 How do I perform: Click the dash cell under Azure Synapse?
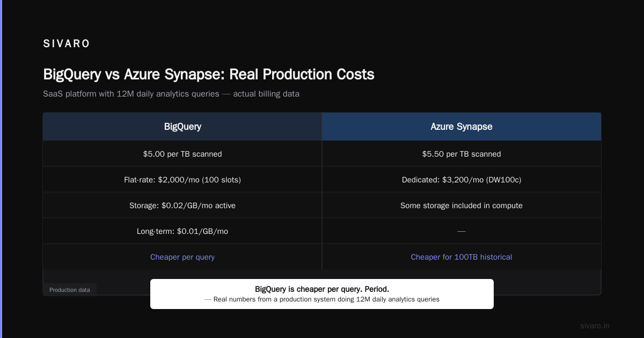(x=462, y=231)
